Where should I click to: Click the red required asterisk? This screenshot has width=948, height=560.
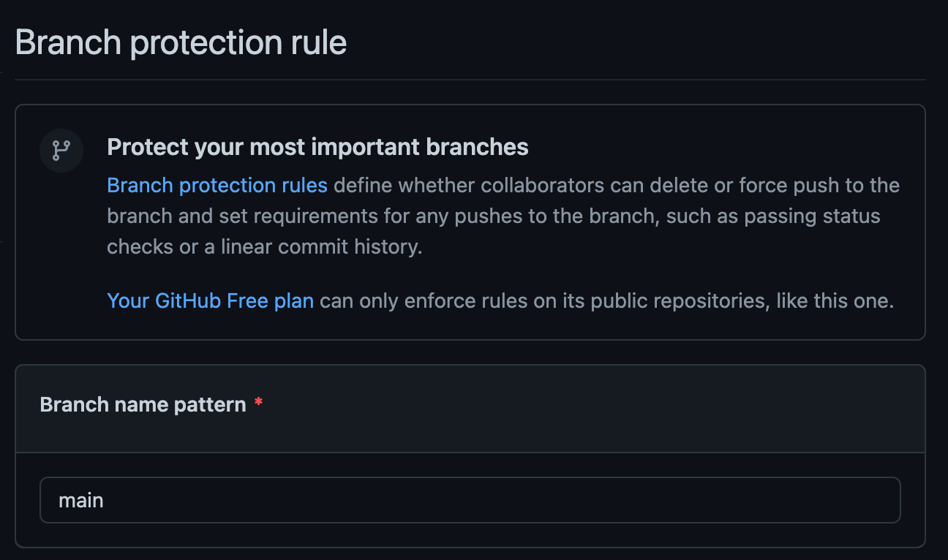pyautogui.click(x=258, y=402)
